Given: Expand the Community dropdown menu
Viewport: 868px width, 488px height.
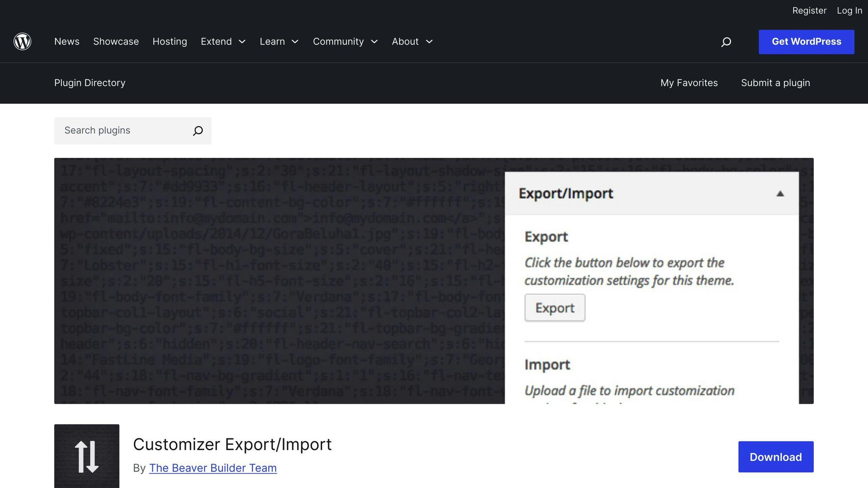Looking at the screenshot, I should [x=345, y=42].
